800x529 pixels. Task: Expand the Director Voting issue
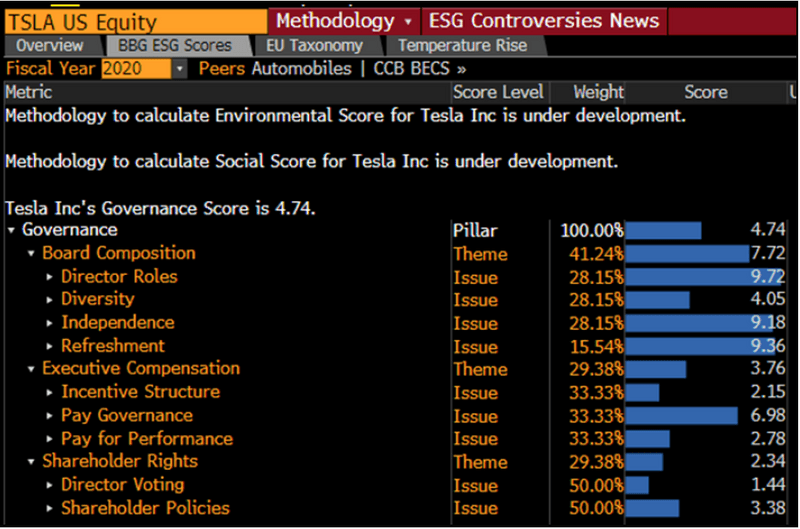click(49, 485)
